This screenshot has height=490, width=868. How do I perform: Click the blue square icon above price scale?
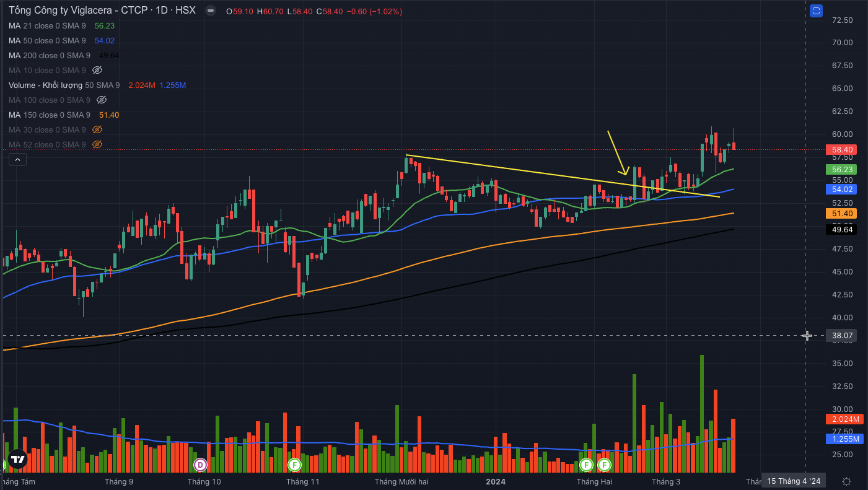(x=816, y=11)
